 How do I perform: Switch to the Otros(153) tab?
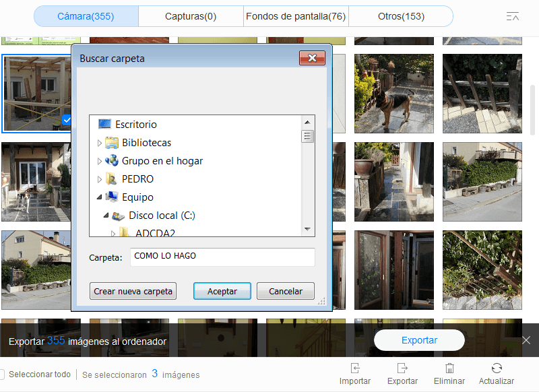(x=401, y=16)
